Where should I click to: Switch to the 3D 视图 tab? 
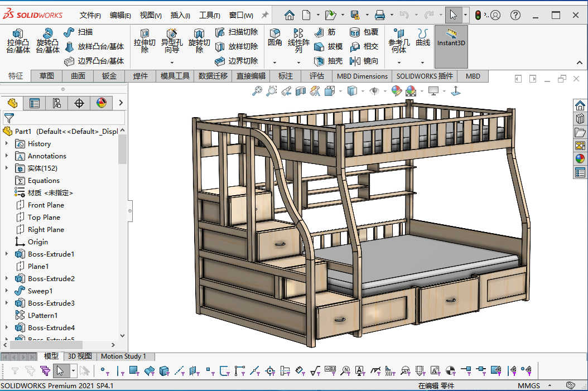(x=80, y=356)
